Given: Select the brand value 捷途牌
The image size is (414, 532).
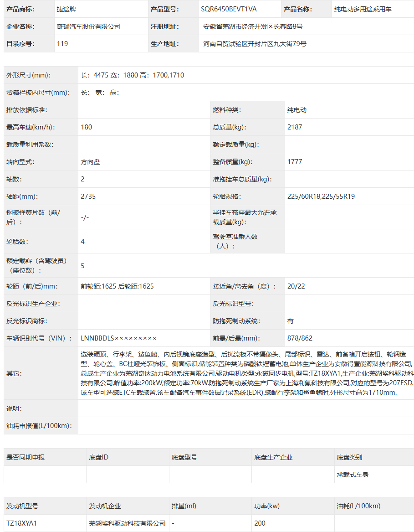Looking at the screenshot, I should pyautogui.click(x=66, y=9).
